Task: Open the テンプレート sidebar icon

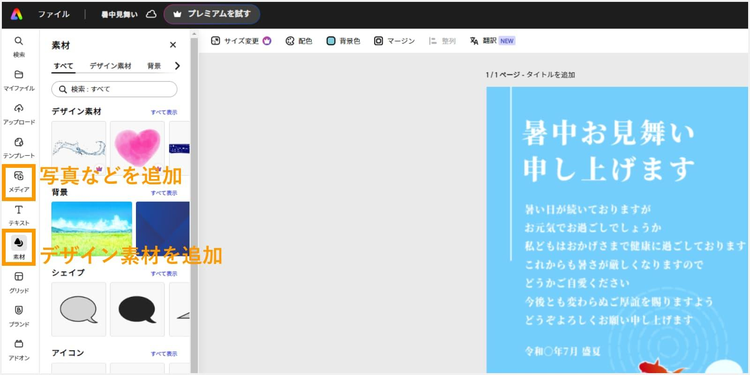Action: [x=19, y=148]
